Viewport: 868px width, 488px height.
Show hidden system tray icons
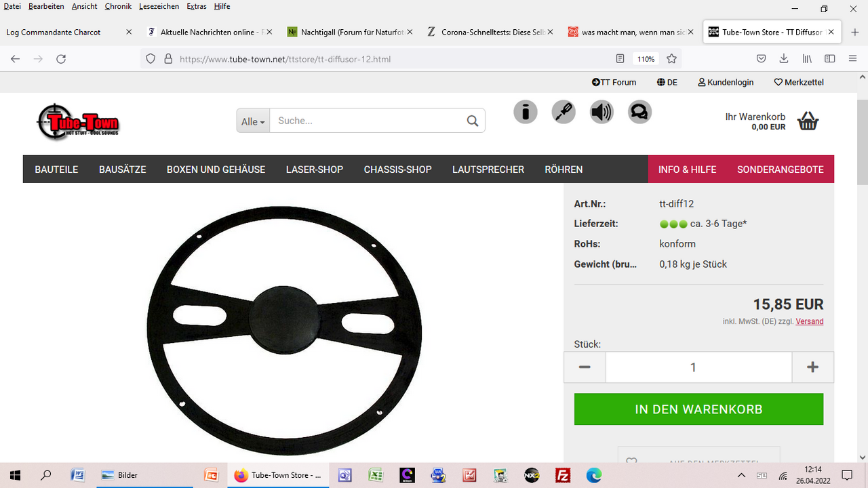(x=741, y=475)
